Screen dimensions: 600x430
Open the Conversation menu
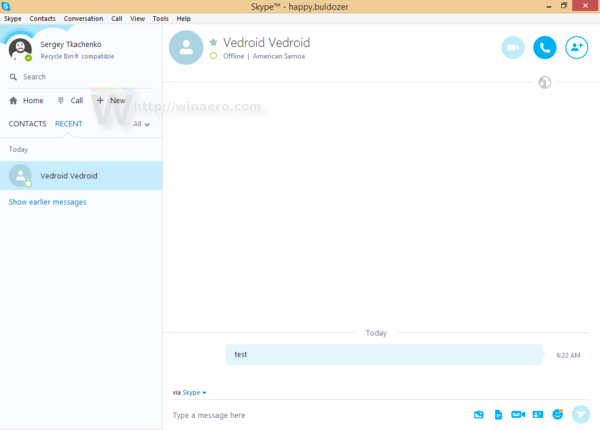(x=83, y=18)
